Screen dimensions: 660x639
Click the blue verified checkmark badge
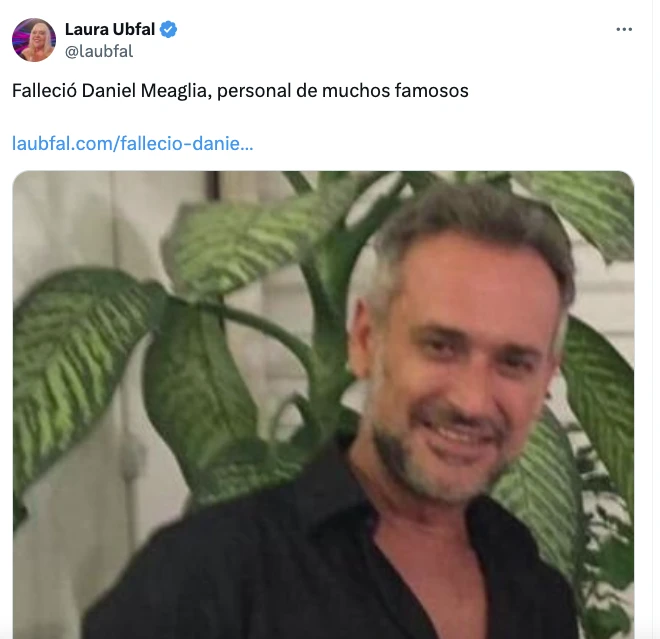169,29
